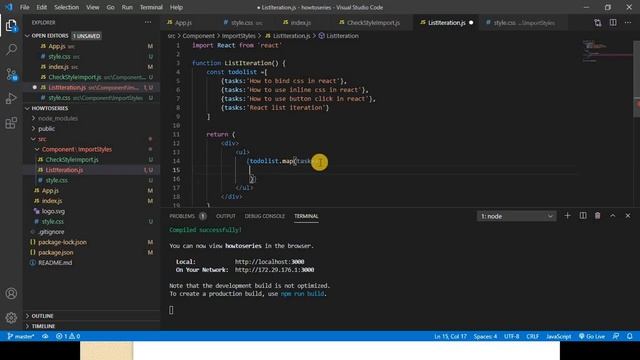Click the JavaScript language mode indicator
Image resolution: width=640 pixels, height=360 pixels.
coord(558,336)
